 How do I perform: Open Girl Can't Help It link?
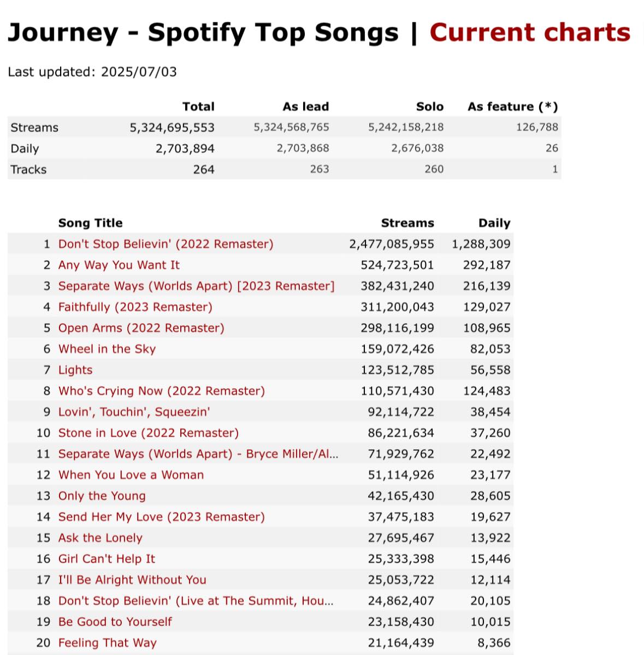[107, 559]
